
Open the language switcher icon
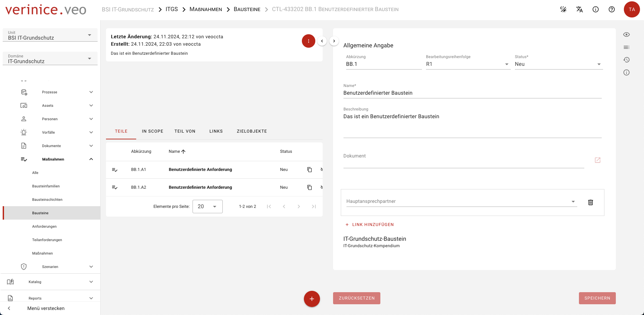pyautogui.click(x=579, y=9)
